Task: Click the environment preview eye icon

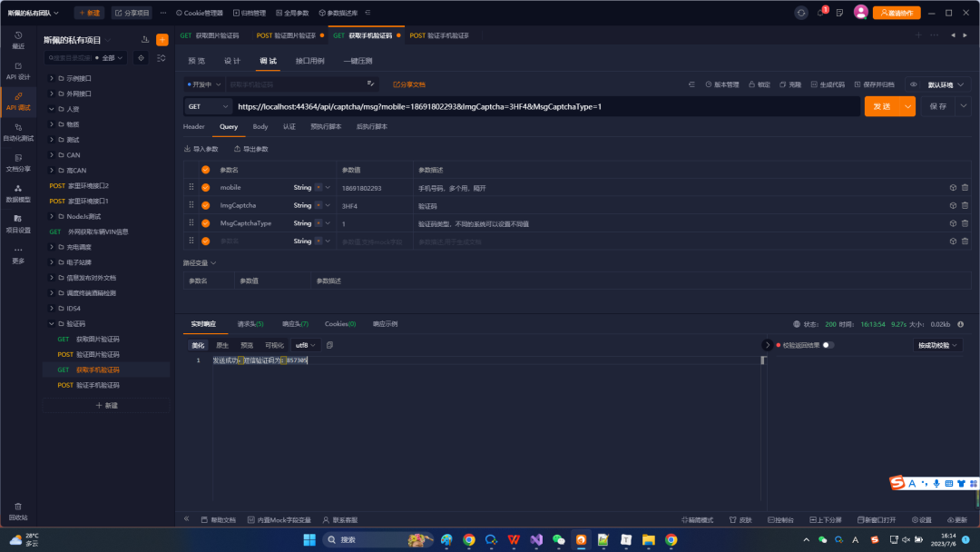Action: [914, 84]
